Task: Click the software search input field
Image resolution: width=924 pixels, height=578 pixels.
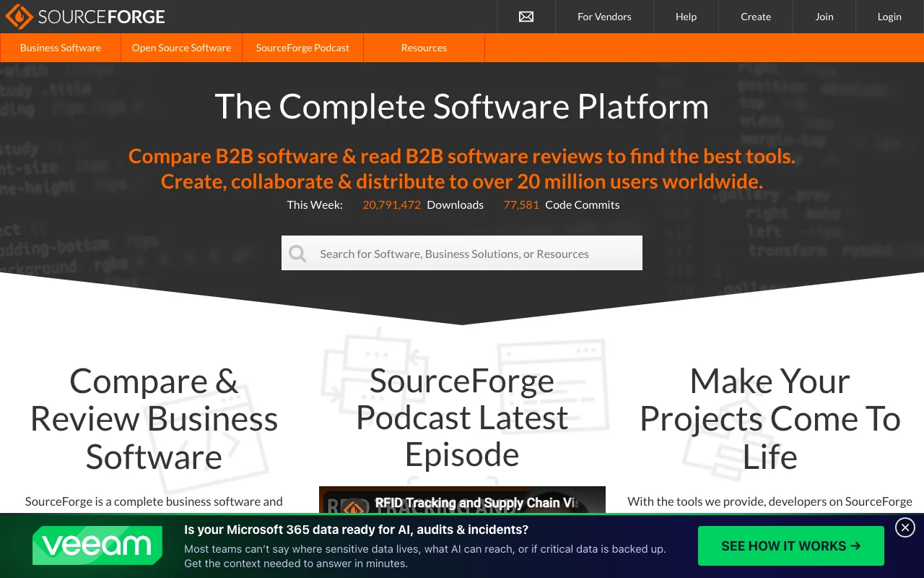Action: point(462,253)
